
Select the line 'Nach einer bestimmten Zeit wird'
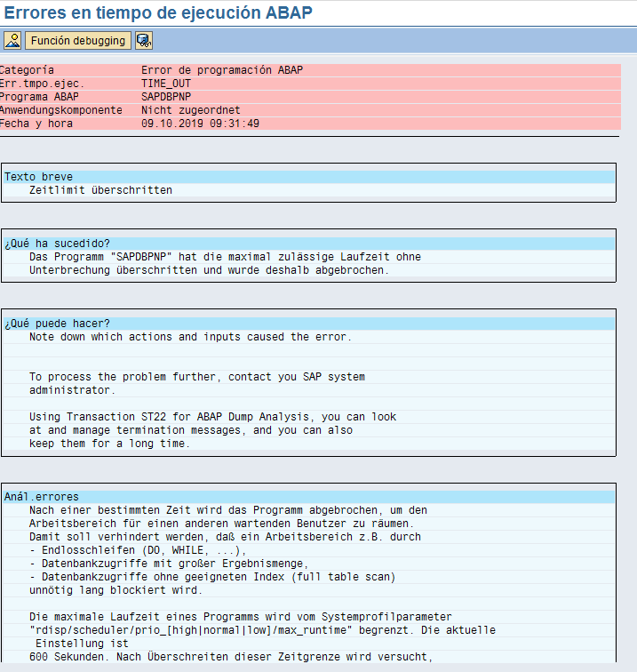[228, 510]
